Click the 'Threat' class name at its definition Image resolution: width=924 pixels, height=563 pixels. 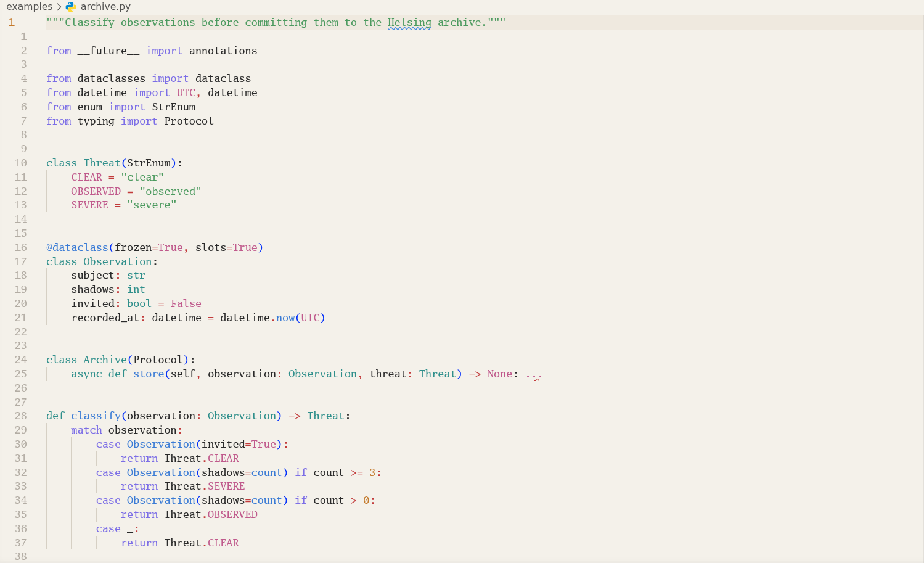coord(102,163)
